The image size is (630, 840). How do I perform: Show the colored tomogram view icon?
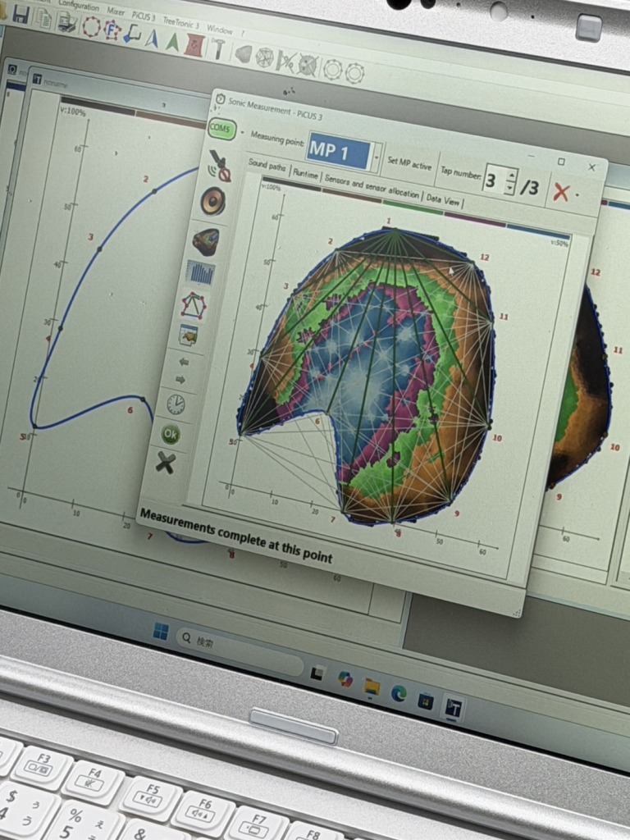[x=206, y=242]
